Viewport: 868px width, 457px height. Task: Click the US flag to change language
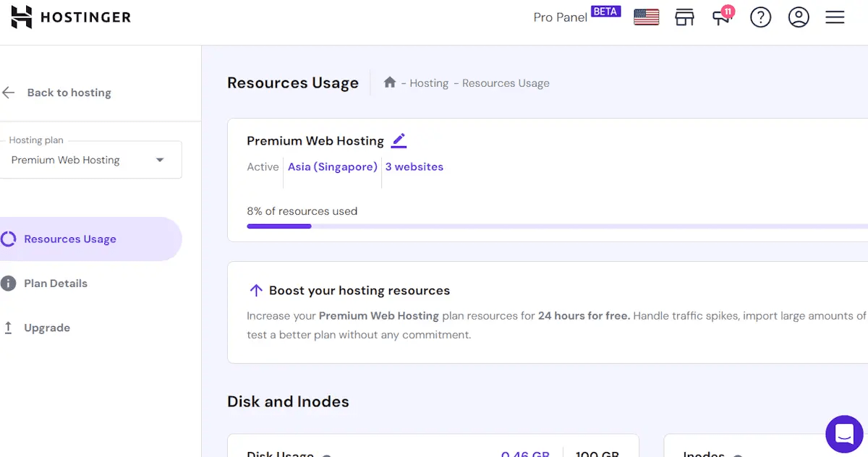tap(645, 17)
